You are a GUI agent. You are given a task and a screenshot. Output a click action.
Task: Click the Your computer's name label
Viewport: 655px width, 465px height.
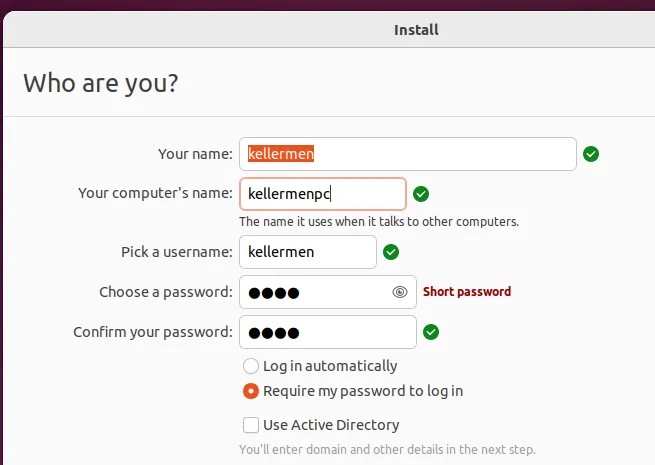155,193
